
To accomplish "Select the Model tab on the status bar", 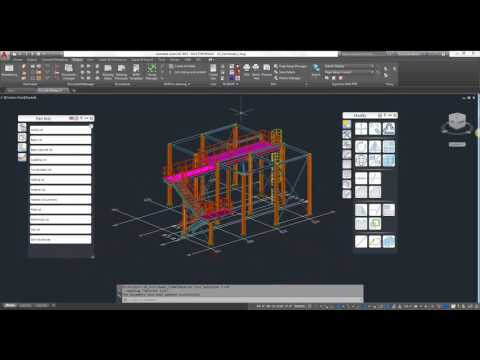I will (10, 305).
